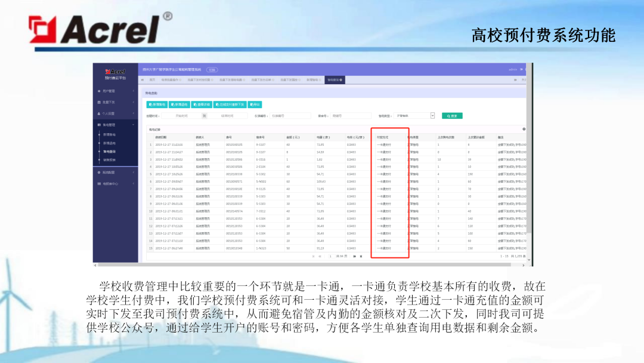Jump to last page in pagination
Image resolution: width=644 pixels, height=363 pixels.
coord(361,256)
